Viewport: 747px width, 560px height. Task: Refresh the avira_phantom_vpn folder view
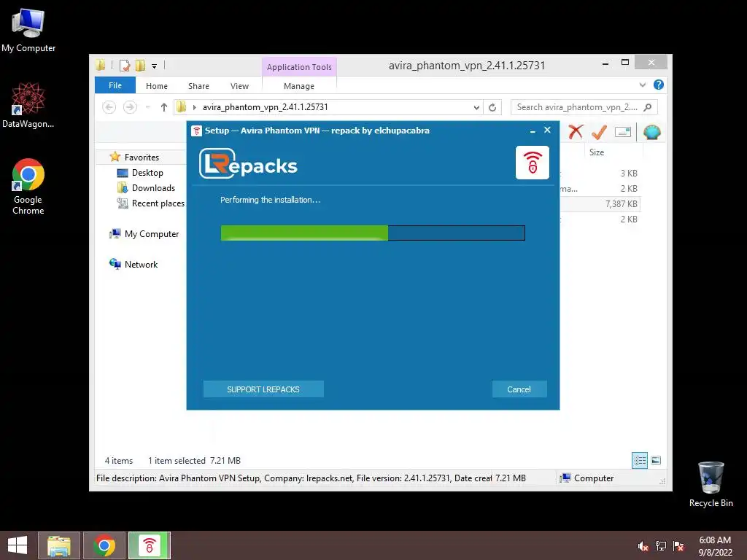(492, 108)
